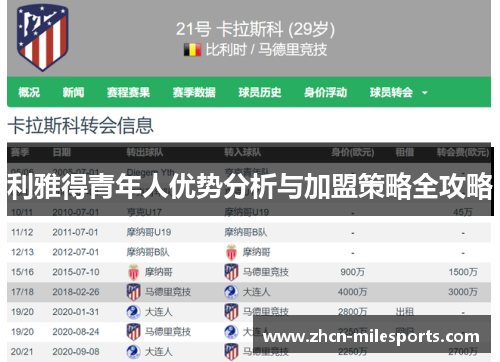Click 摩纳哥 source team in 15/16 row
Viewport: 500px width, 362px height.
pyautogui.click(x=159, y=272)
